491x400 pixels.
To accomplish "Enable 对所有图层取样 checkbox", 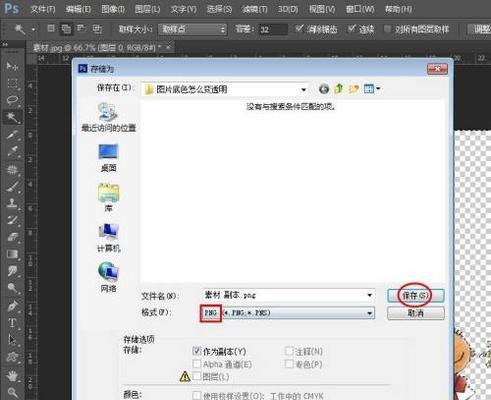I will pyautogui.click(x=387, y=29).
